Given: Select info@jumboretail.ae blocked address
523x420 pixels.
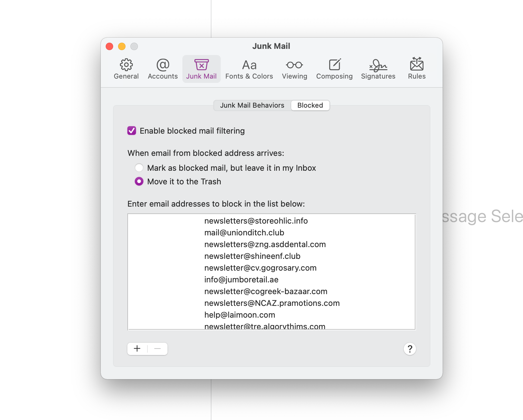Looking at the screenshot, I should point(241,280).
